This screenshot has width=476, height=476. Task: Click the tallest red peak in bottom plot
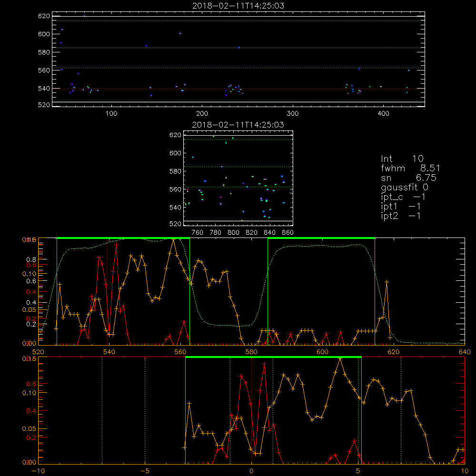click(264, 364)
